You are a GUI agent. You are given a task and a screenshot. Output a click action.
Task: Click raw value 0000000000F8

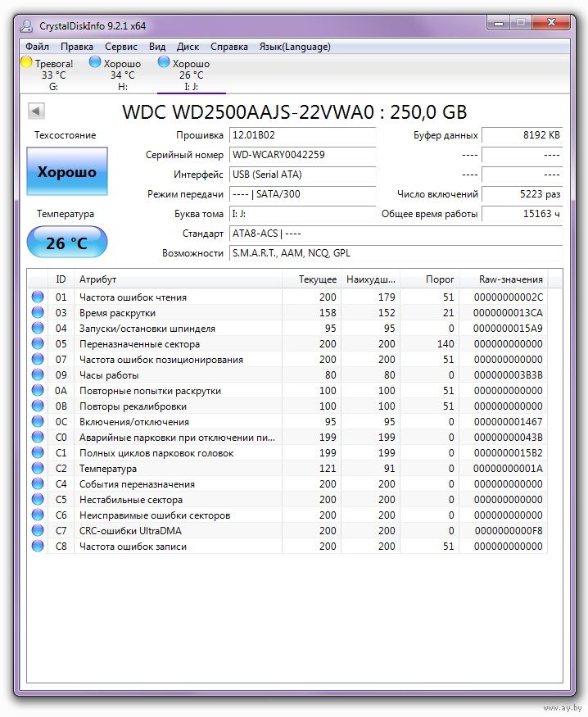[x=509, y=531]
